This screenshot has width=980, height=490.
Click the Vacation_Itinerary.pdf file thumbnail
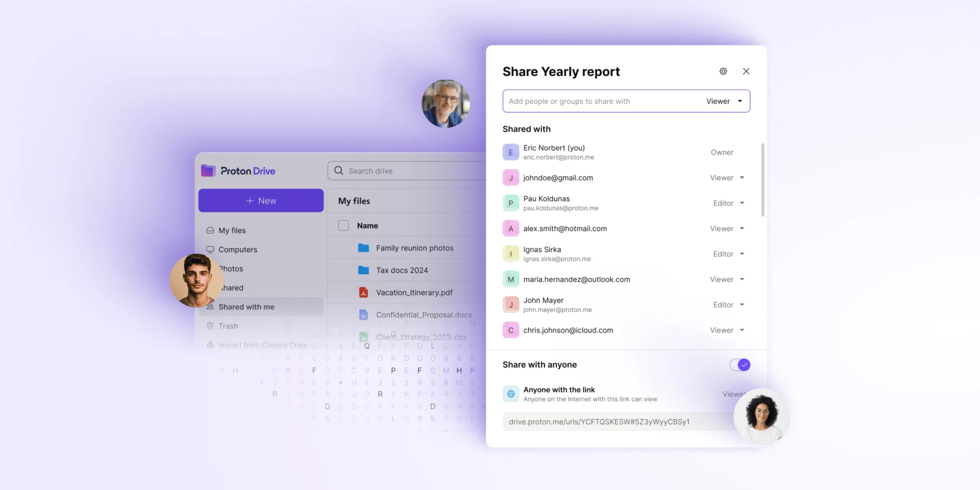362,292
